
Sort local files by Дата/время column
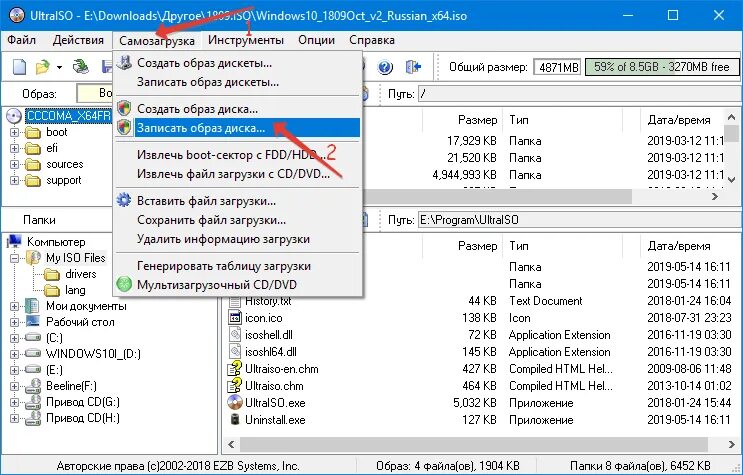pos(679,246)
